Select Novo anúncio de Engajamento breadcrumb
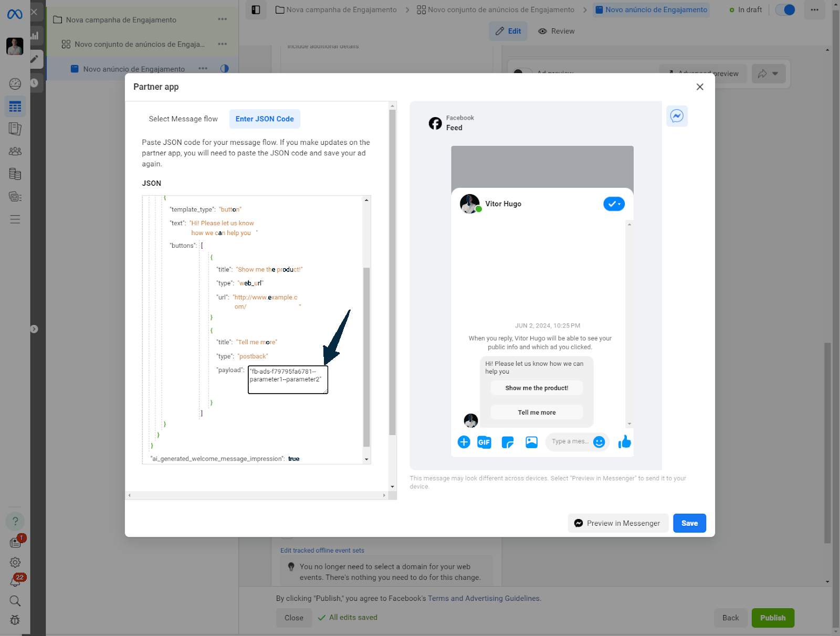Viewport: 840px width, 636px height. pos(651,9)
